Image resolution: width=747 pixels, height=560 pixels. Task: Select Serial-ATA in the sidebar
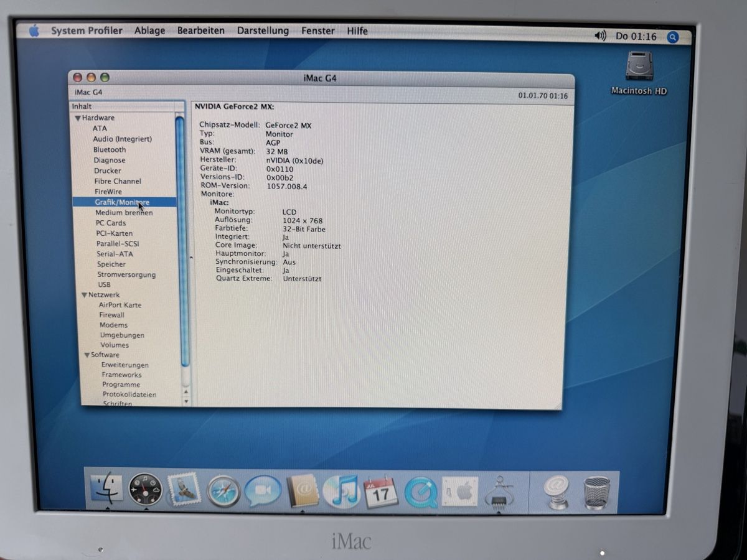tap(115, 254)
